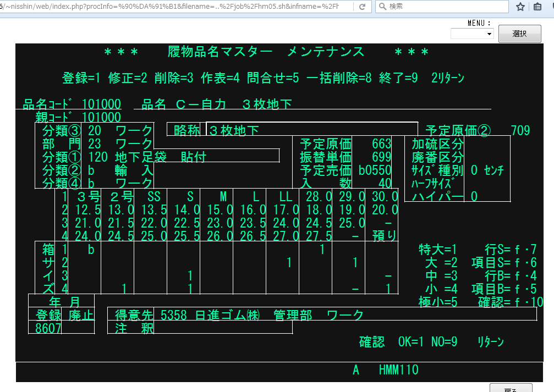The image size is (554, 392).
Task: Open the MENU dropdown
Action: click(472, 34)
